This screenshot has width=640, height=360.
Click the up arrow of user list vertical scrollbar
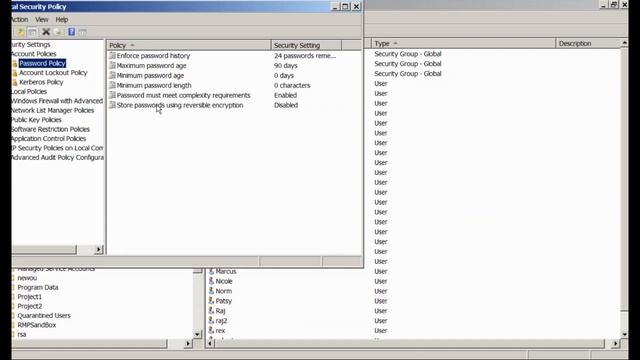point(624,43)
